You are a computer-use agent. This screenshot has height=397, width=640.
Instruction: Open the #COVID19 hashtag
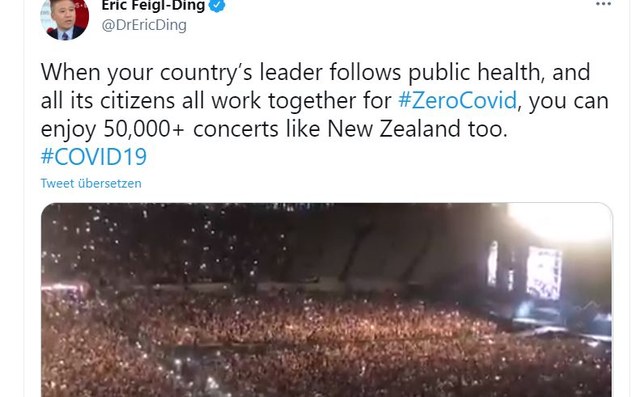94,157
